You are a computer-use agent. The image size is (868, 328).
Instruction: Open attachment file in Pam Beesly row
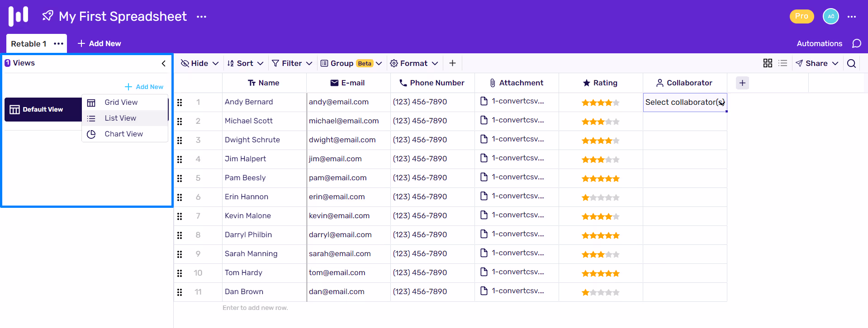[512, 177]
